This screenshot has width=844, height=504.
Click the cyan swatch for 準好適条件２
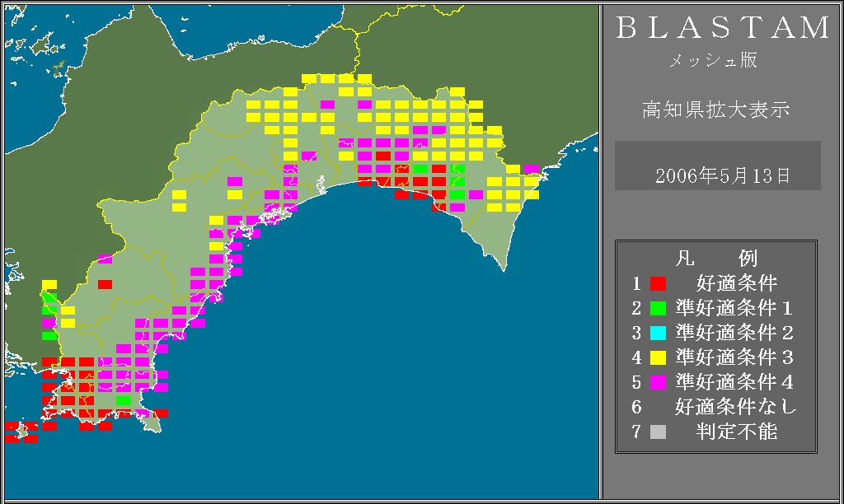click(658, 333)
